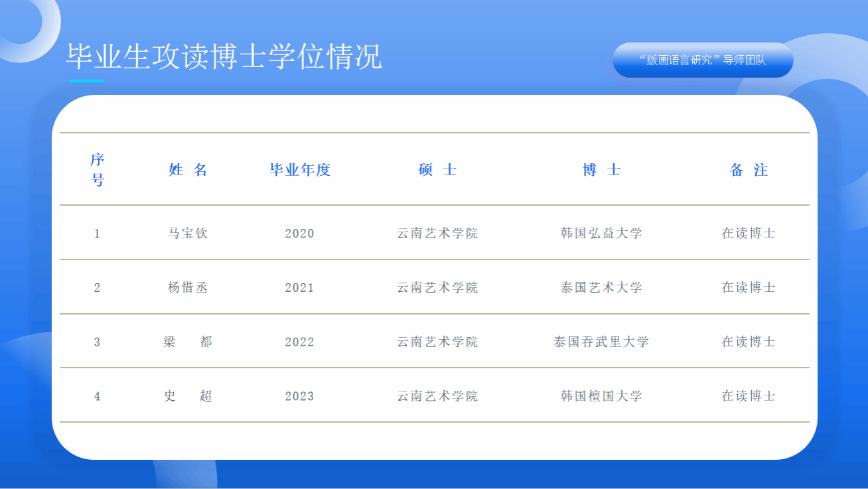This screenshot has width=868, height=489.
Task: Select the 泰国艺术大学 cell
Action: pyautogui.click(x=601, y=288)
